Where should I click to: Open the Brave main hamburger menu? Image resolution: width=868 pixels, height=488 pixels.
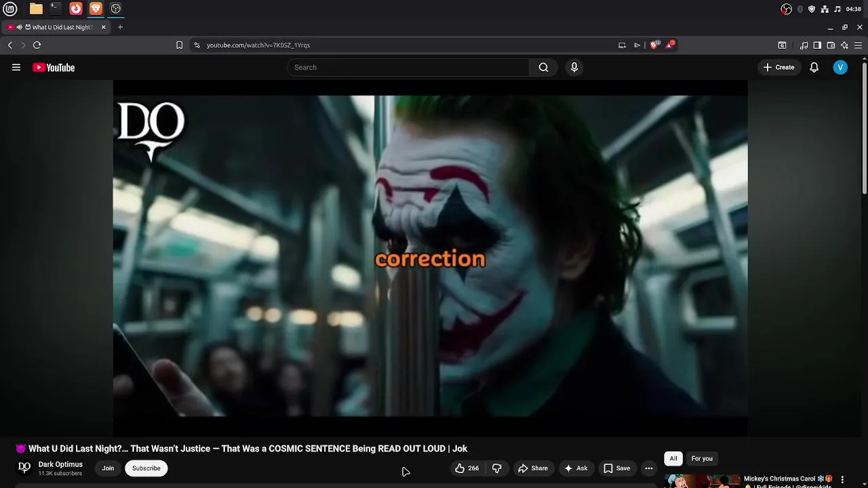(859, 45)
